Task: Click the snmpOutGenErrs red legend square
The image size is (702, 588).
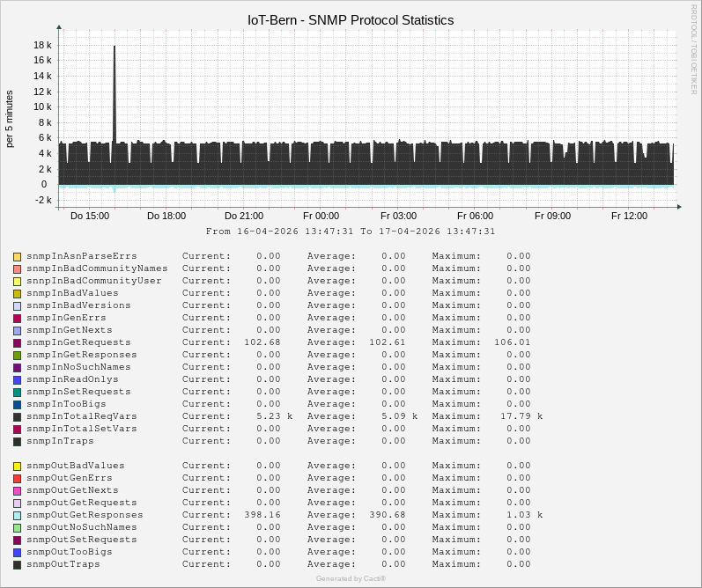Action: click(17, 478)
